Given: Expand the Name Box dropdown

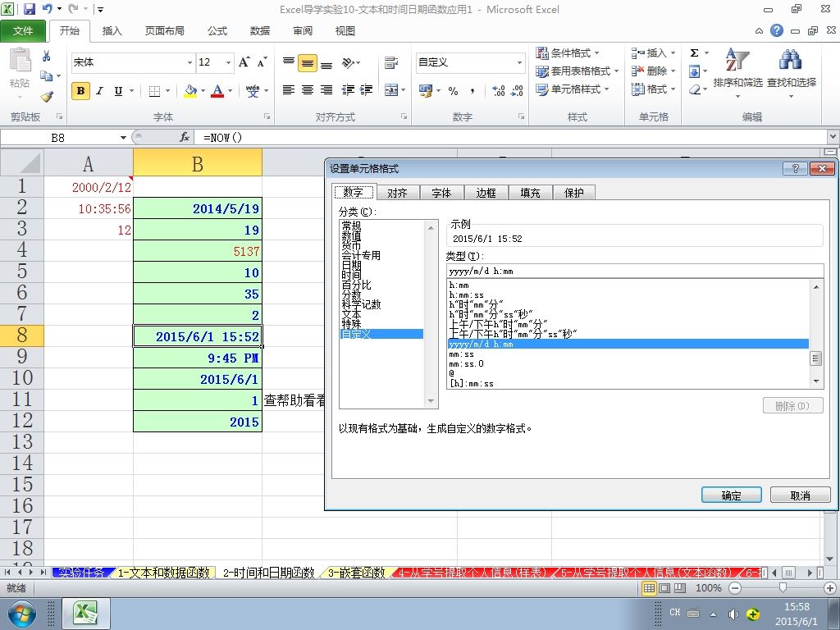Looking at the screenshot, I should click(123, 138).
